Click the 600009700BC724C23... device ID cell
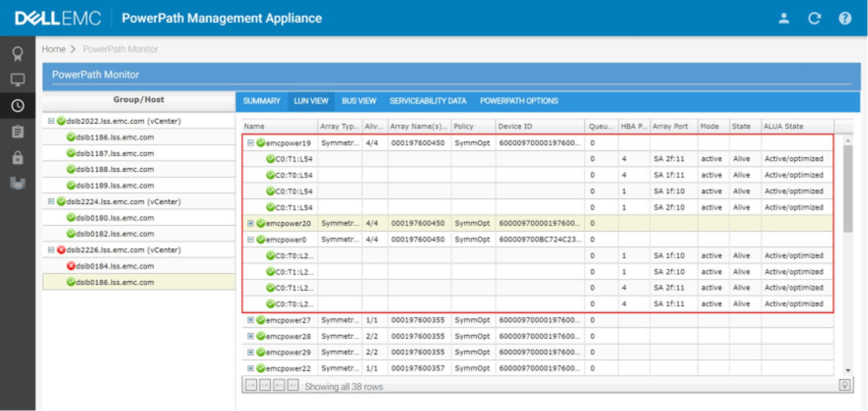The height and width of the screenshot is (411, 868). (x=540, y=240)
